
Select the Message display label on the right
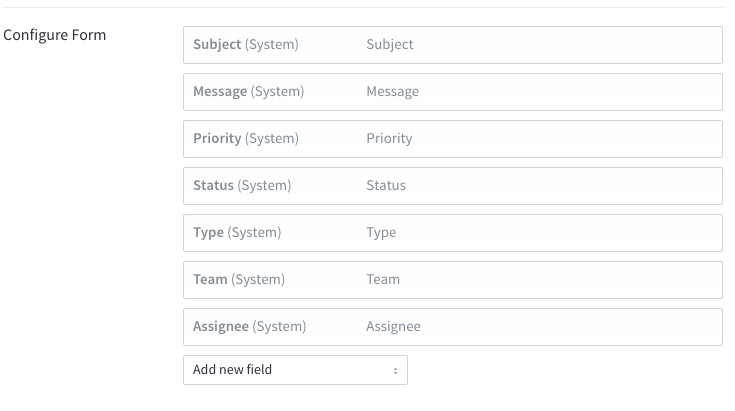[x=392, y=91]
